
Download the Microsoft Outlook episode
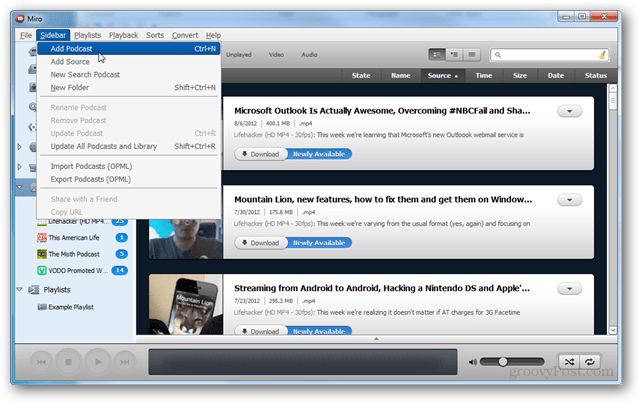[261, 154]
